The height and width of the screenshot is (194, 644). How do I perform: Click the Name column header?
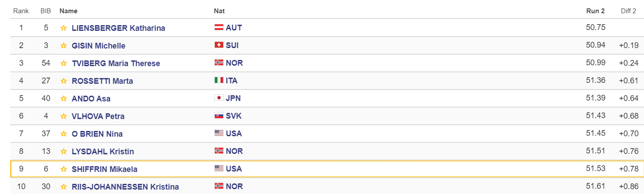(x=68, y=11)
